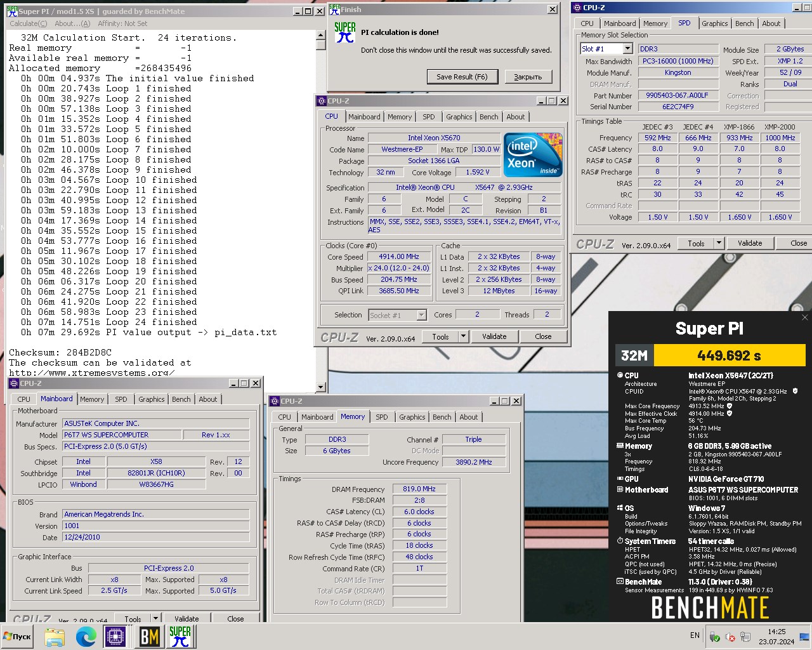Click the EN language indicator
812x650 pixels.
point(695,635)
